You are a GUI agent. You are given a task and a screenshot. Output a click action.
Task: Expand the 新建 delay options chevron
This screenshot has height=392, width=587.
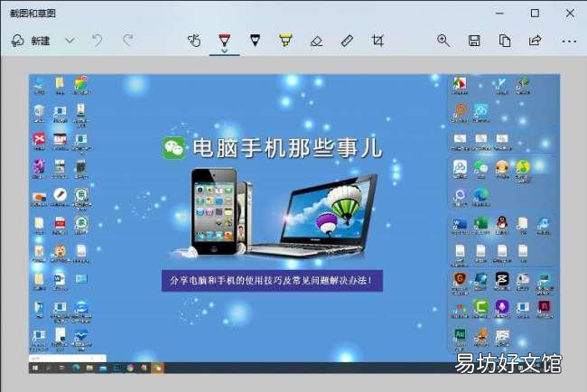point(70,40)
